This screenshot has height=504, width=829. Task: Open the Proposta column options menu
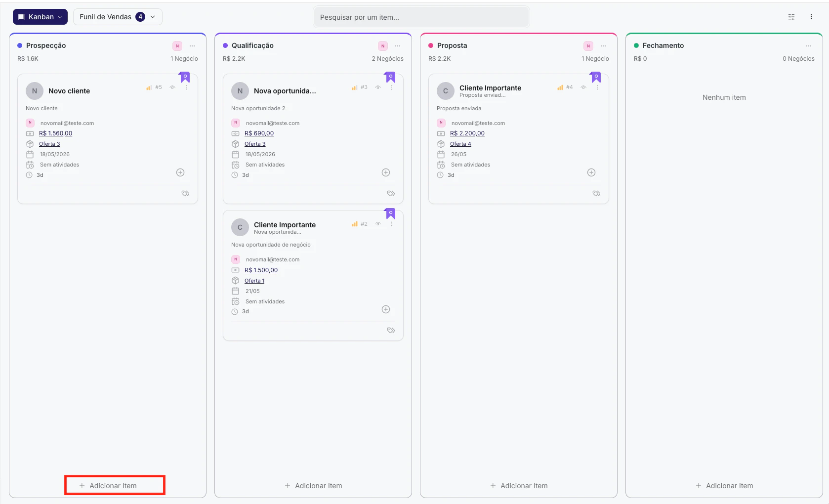(x=603, y=46)
